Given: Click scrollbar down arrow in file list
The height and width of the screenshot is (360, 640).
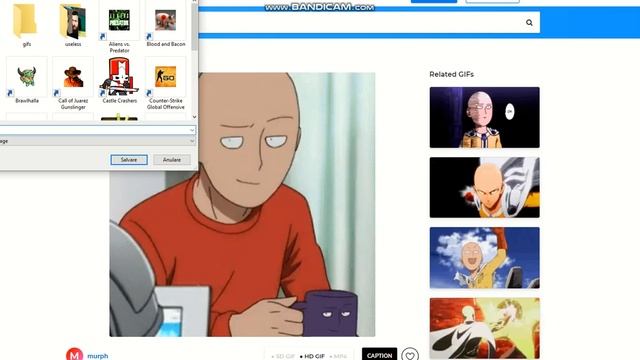Looking at the screenshot, I should click(x=194, y=117).
